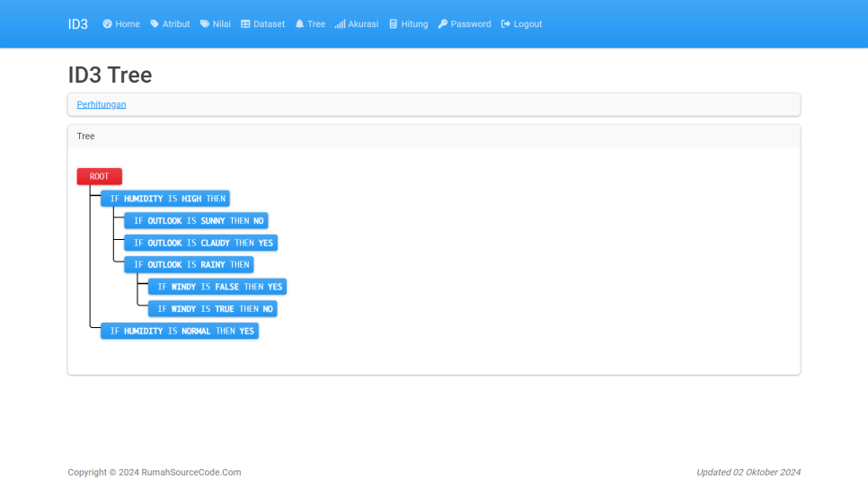This screenshot has width=868, height=488.
Task: Click the Password key icon
Action: pos(443,24)
